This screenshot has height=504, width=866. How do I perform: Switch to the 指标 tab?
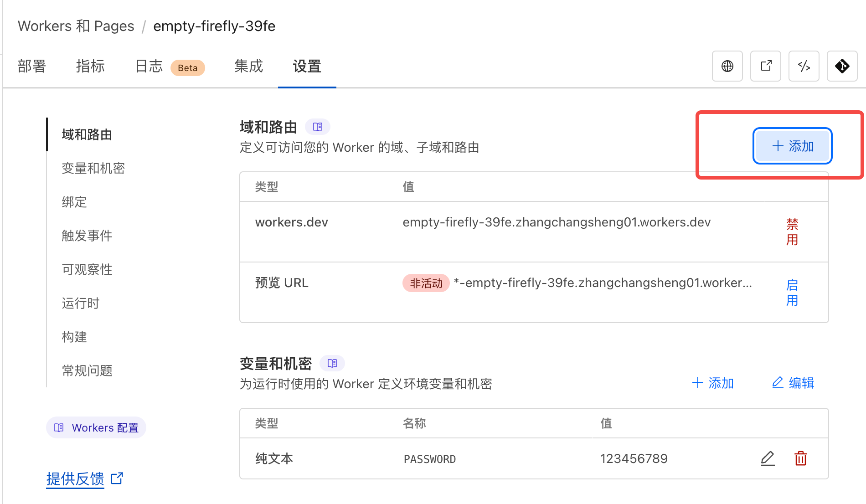[x=90, y=66]
